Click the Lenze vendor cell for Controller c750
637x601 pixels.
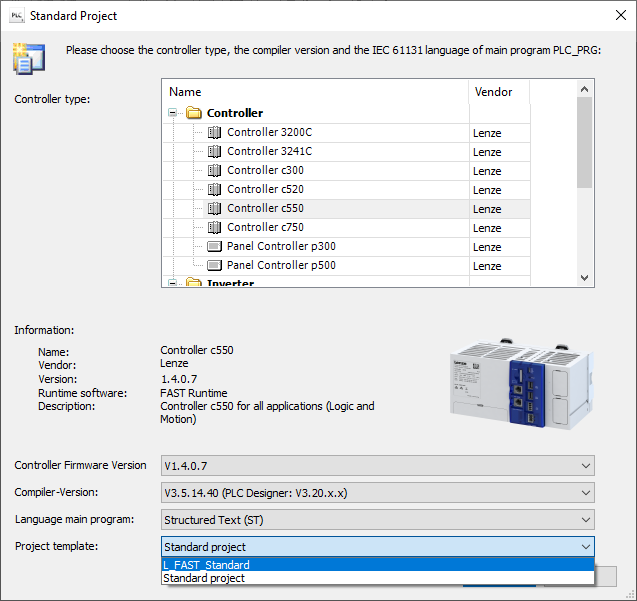[499, 228]
